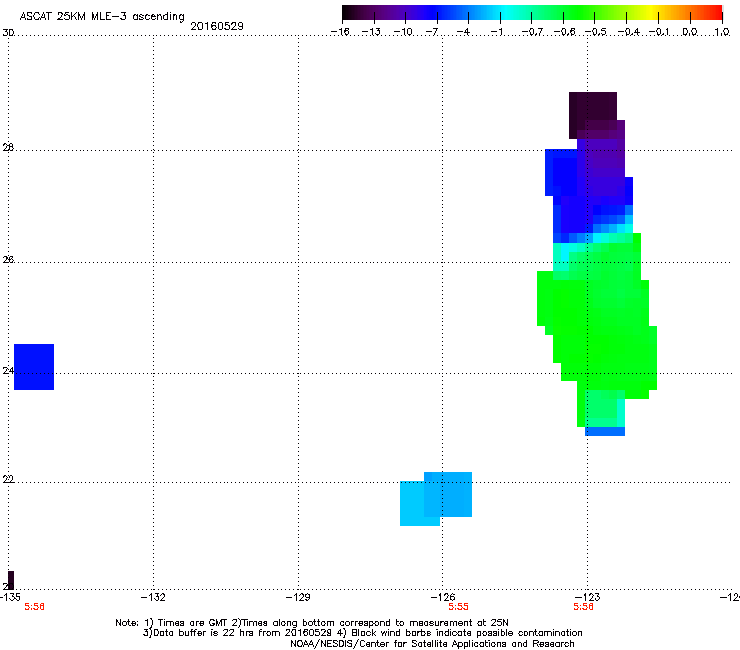Click the longitude label -132
Viewport: 740px width, 650px height.
click(153, 597)
